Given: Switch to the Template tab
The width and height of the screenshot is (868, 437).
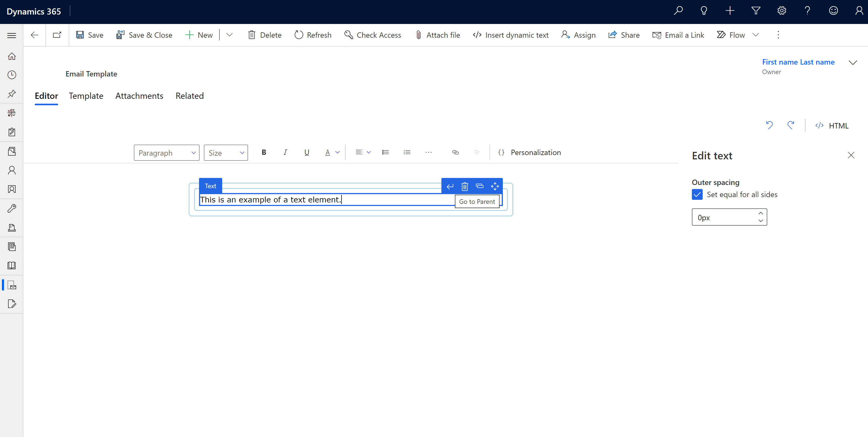Looking at the screenshot, I should (x=85, y=96).
